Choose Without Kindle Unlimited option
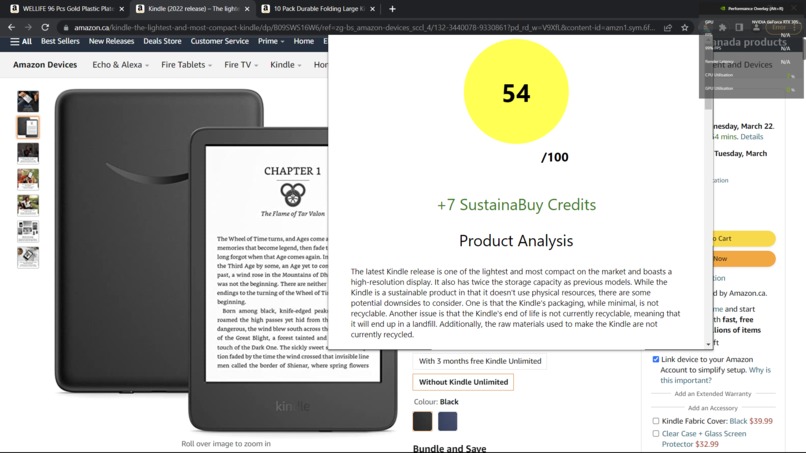806x453 pixels. (x=463, y=382)
